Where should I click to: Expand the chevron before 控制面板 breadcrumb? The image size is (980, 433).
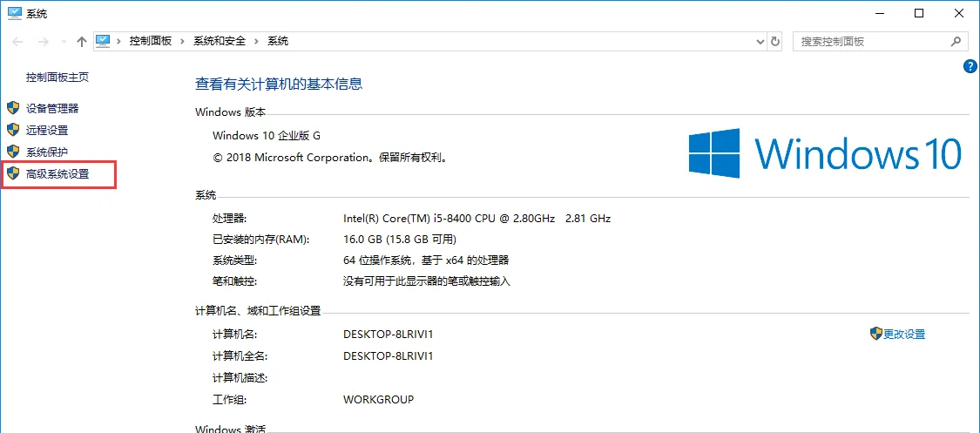point(118,42)
